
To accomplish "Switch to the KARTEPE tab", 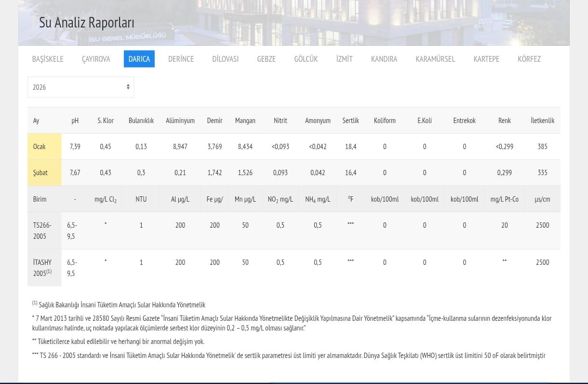I will point(486,59).
